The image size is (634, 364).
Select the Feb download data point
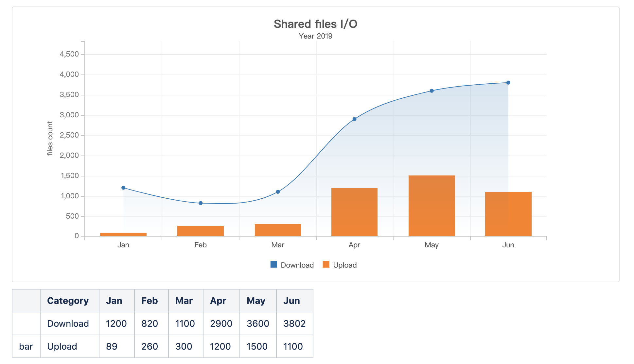coord(201,203)
